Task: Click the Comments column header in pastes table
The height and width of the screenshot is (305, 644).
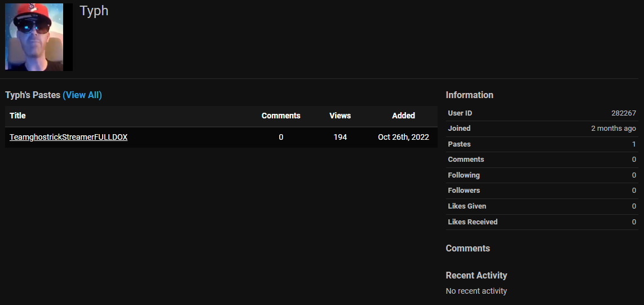Action: coord(281,116)
